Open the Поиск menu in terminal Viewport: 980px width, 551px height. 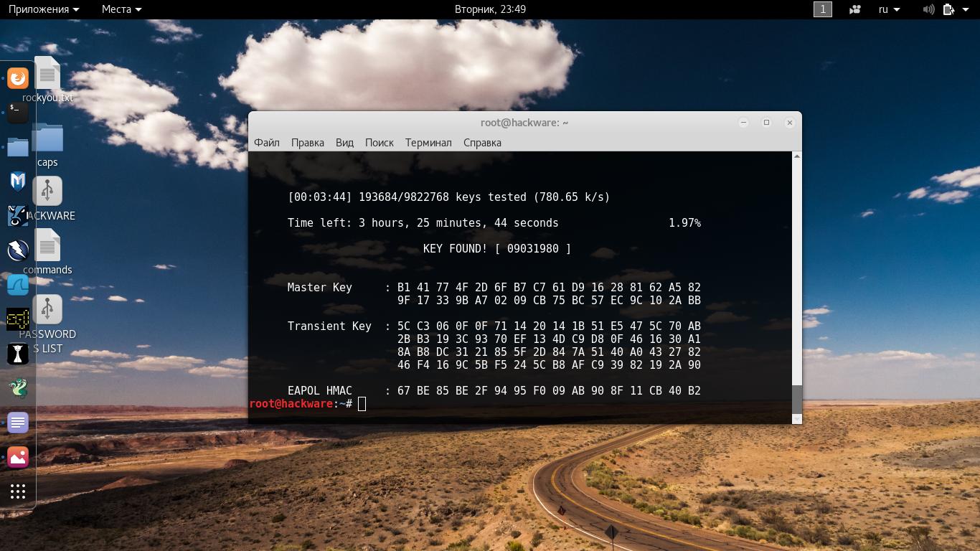click(x=380, y=143)
